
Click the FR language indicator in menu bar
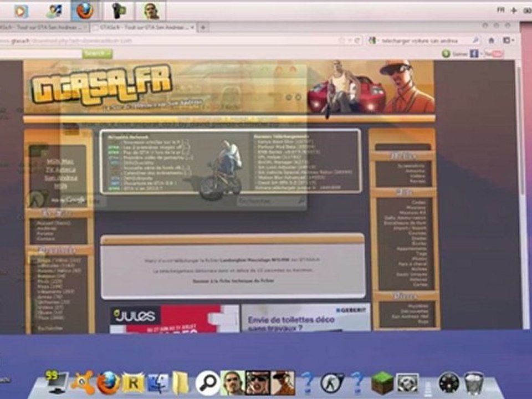click(x=501, y=10)
